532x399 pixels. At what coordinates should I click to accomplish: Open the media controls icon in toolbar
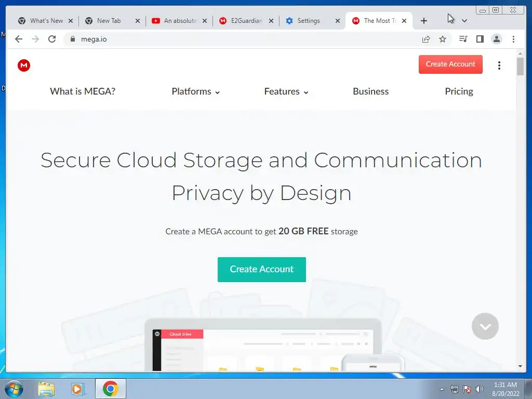click(x=463, y=39)
